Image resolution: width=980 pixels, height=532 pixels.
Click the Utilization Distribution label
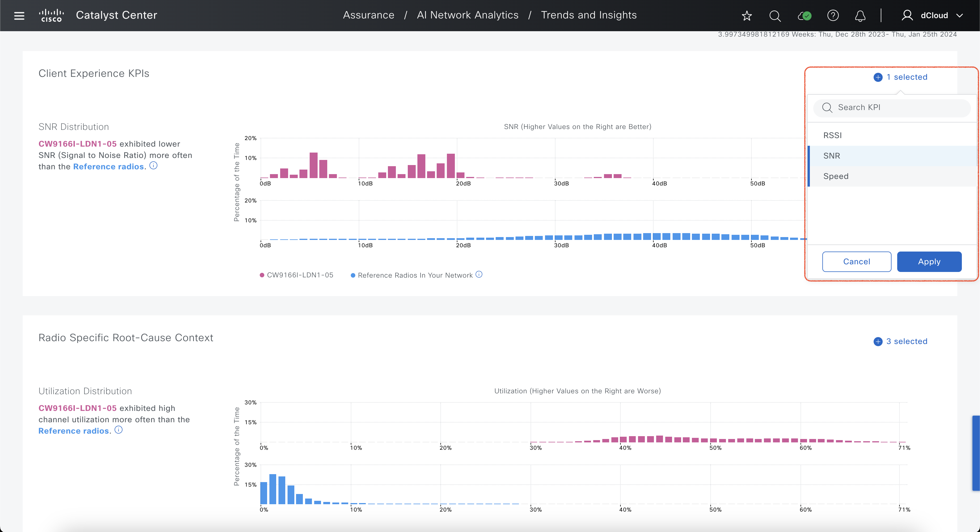[85, 391]
